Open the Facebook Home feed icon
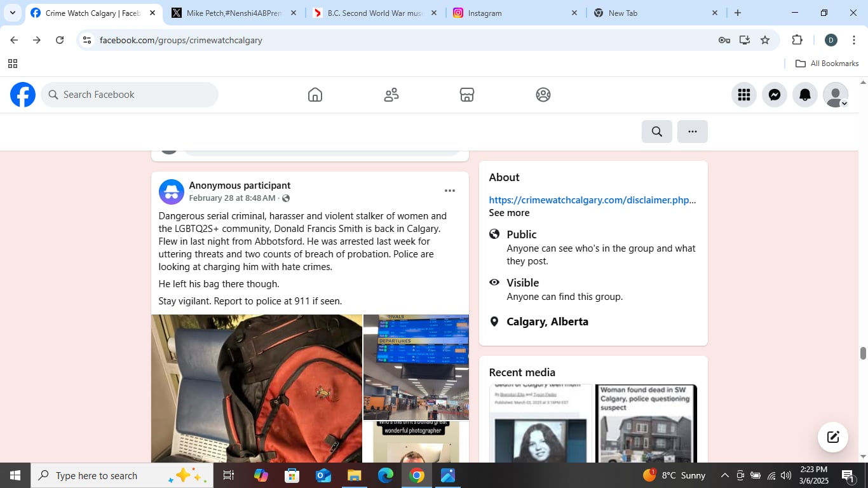868x488 pixels. (315, 95)
